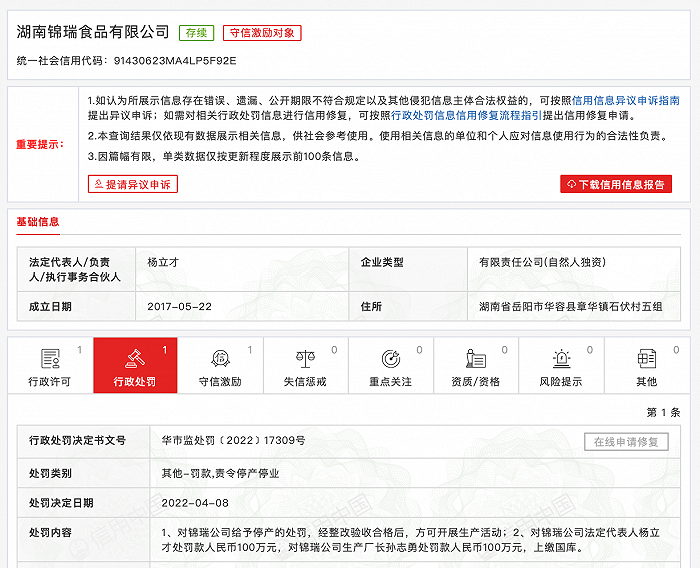Click the 提请异议申诉 button

[133, 184]
